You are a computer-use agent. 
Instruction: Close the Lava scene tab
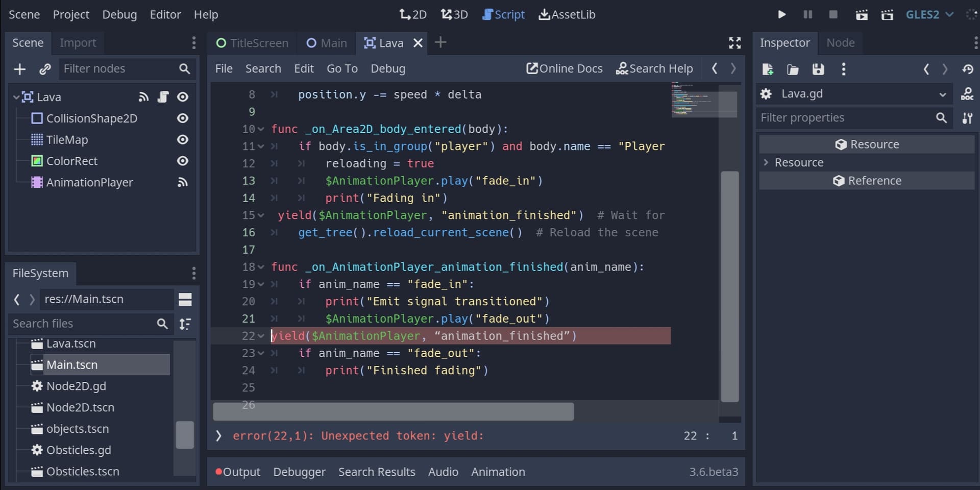point(418,43)
